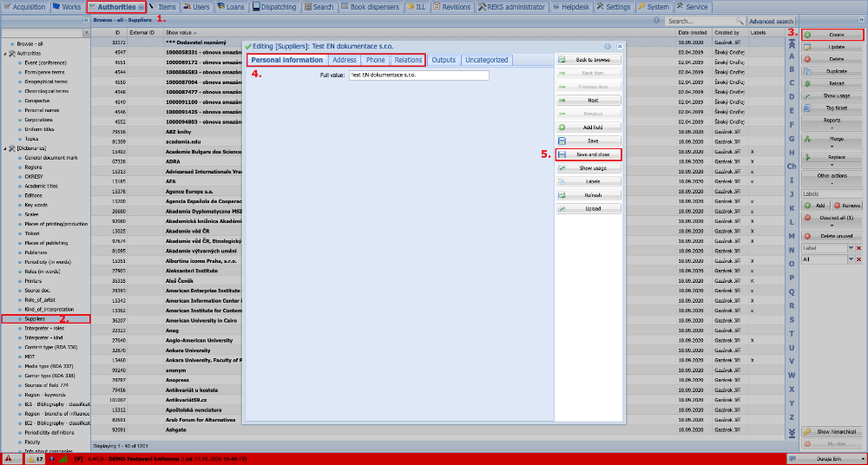Click the Save and close button

click(589, 154)
